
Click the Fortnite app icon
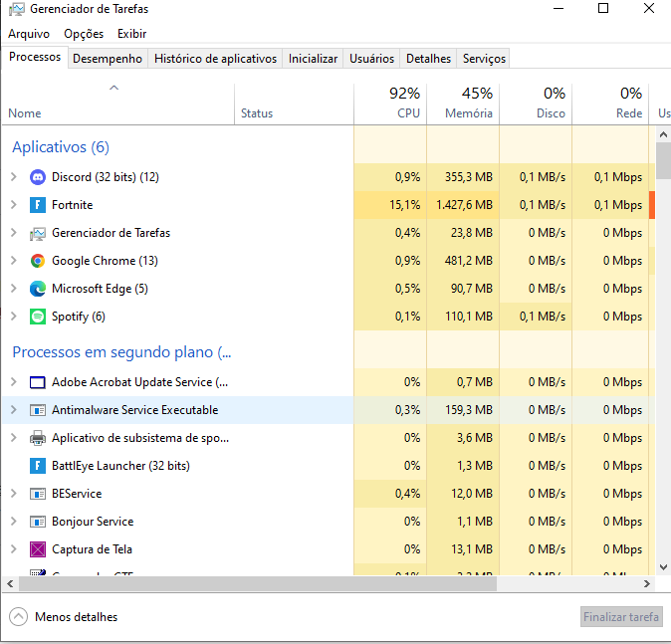tap(38, 205)
